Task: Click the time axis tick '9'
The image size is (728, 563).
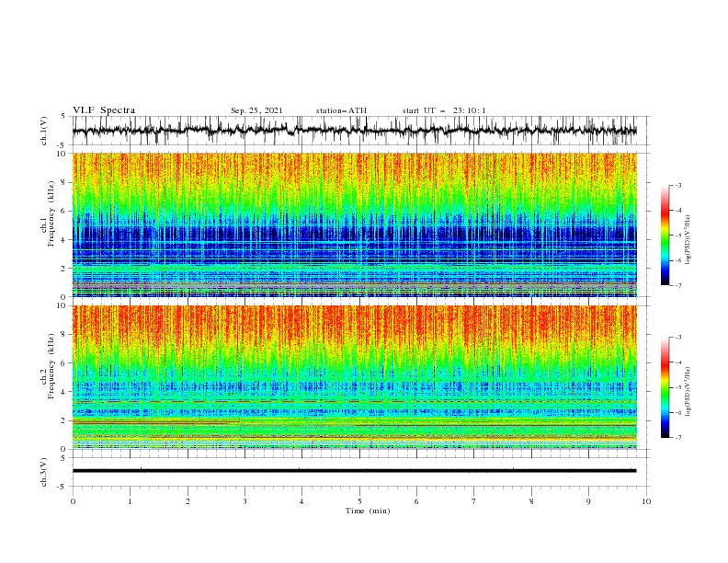Action: 588,501
